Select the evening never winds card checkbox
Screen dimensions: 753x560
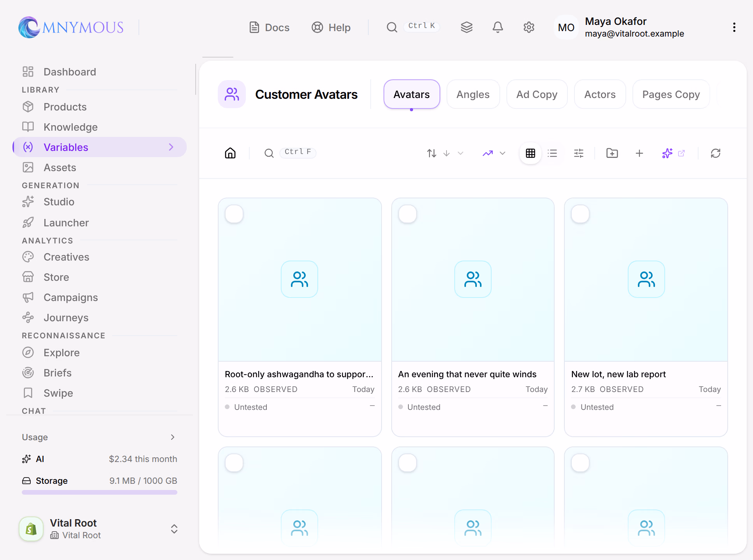tap(408, 214)
